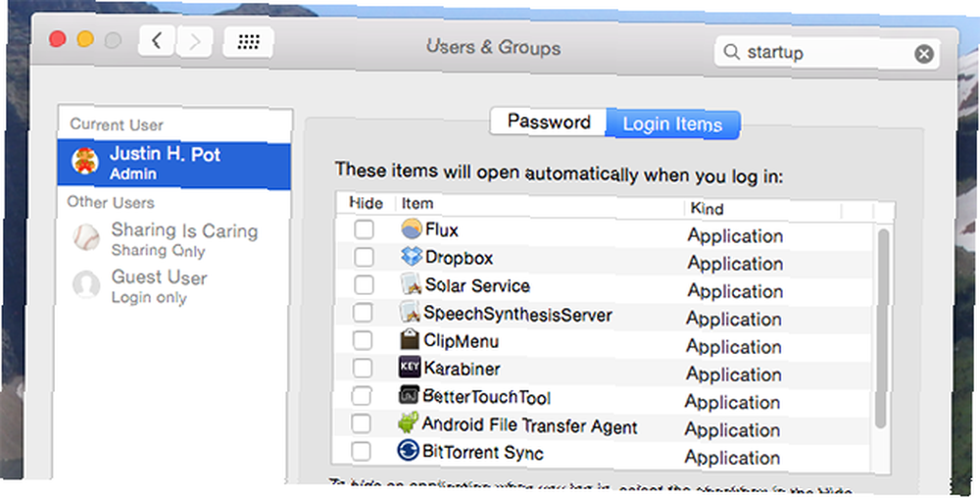Select the Login Items tab
The width and height of the screenshot is (980, 498).
[673, 124]
